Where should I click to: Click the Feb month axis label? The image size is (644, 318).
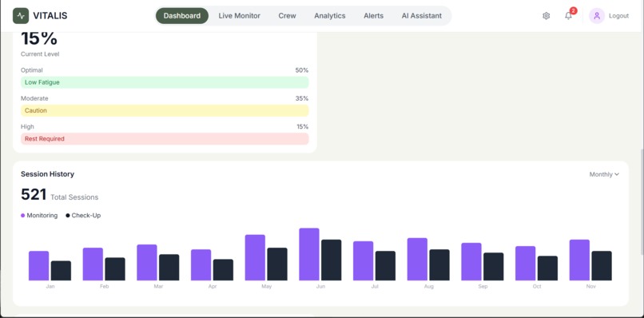104,286
